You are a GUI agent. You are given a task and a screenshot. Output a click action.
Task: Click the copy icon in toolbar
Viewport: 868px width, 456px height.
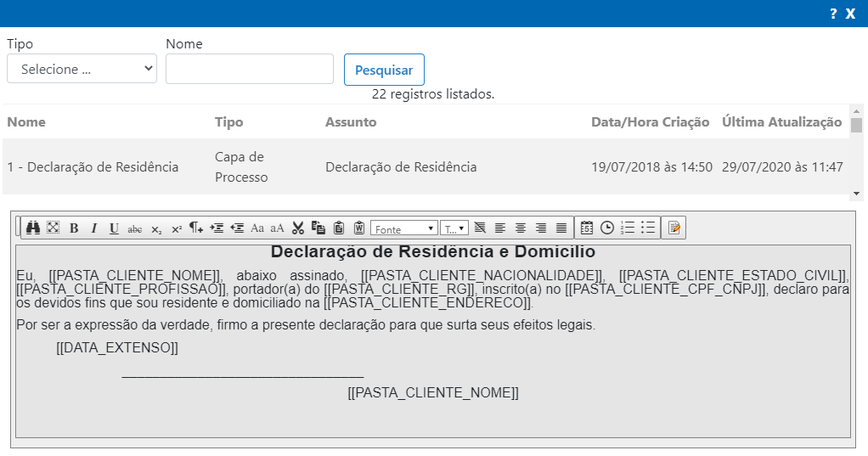318,228
